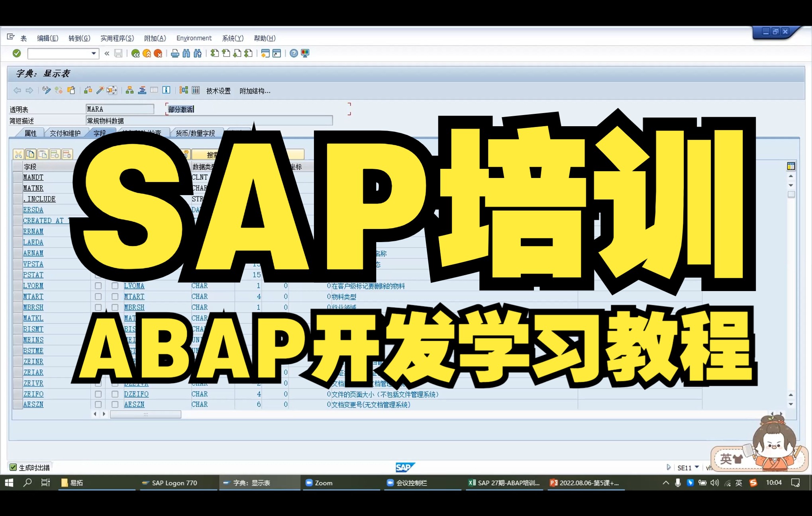The width and height of the screenshot is (812, 516).
Task: Click the 技术设置 button
Action: click(x=218, y=91)
